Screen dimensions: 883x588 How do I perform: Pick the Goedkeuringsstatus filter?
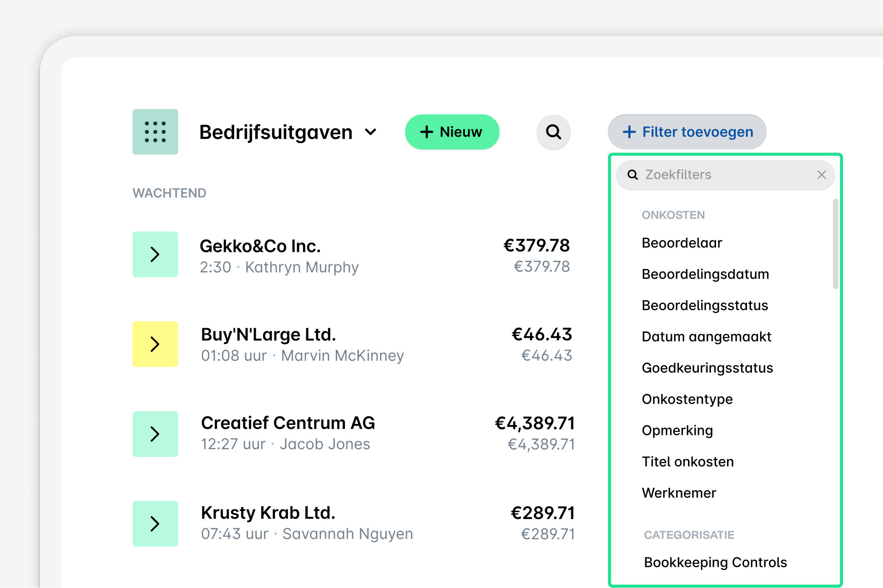point(707,368)
